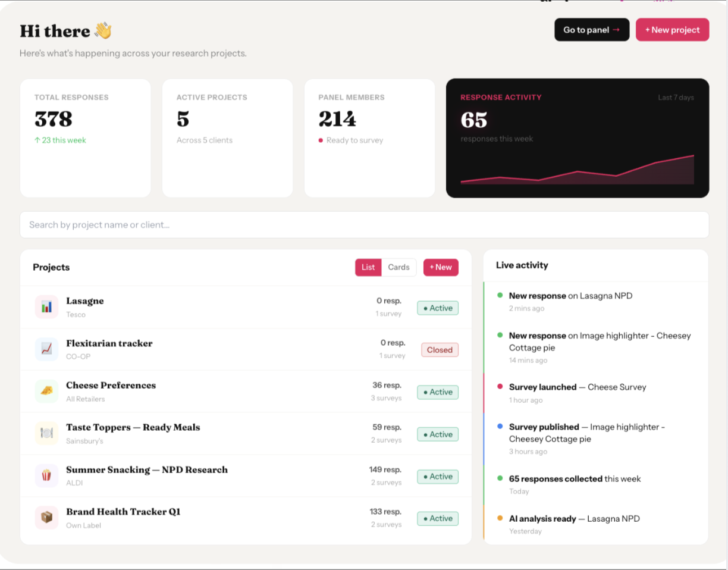Viewport: 728px width, 570px height.
Task: Click the Taste Toppers plate icon
Action: (x=46, y=433)
